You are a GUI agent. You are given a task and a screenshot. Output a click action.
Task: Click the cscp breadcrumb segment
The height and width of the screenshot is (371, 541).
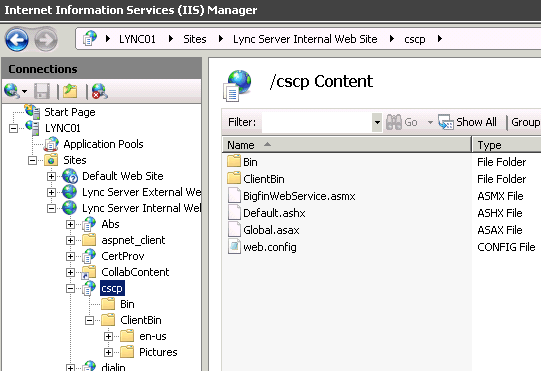click(415, 39)
